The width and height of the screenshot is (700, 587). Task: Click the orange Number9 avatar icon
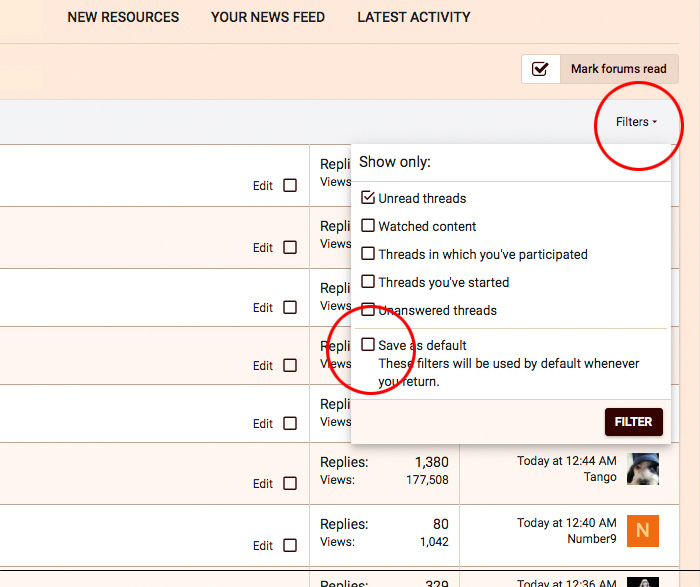click(643, 531)
